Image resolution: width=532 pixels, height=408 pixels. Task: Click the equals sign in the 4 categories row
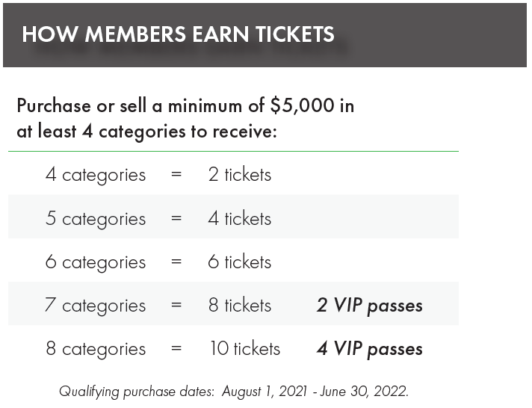(x=176, y=175)
